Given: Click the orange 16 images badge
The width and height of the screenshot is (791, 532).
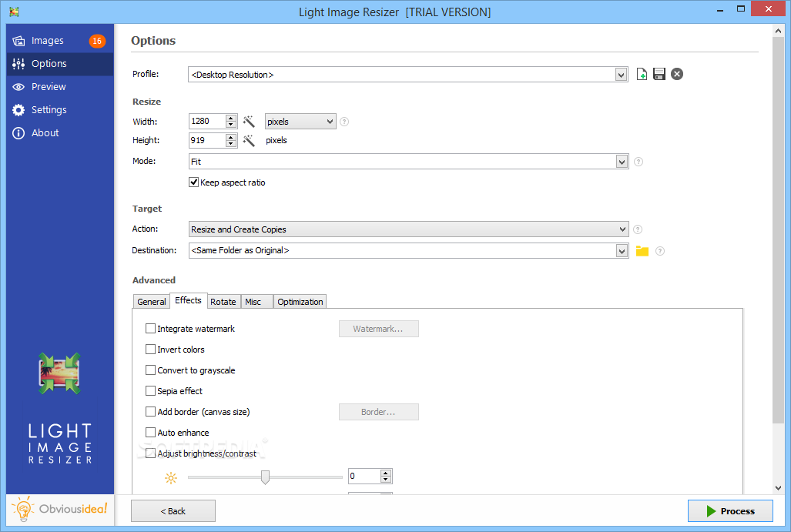Looking at the screenshot, I should [97, 41].
